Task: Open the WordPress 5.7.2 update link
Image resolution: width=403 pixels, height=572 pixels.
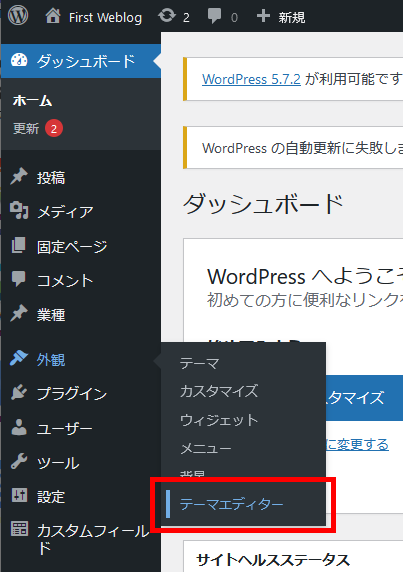Action: point(251,79)
